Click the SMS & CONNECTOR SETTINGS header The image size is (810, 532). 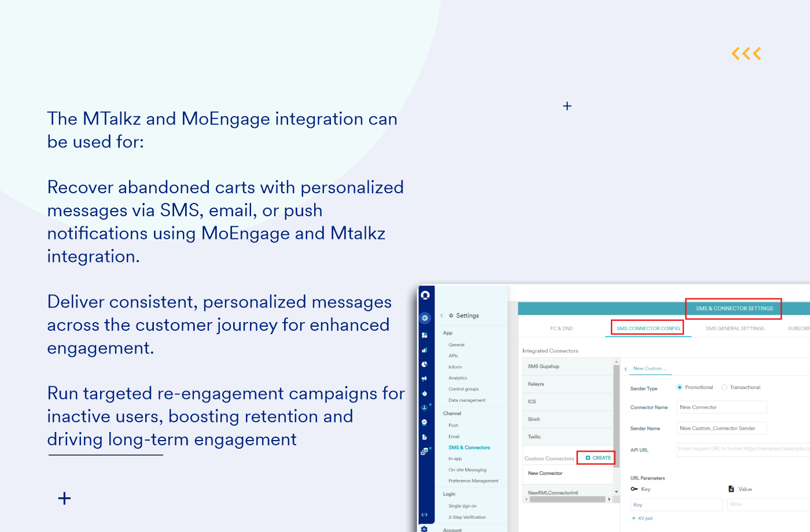(734, 309)
